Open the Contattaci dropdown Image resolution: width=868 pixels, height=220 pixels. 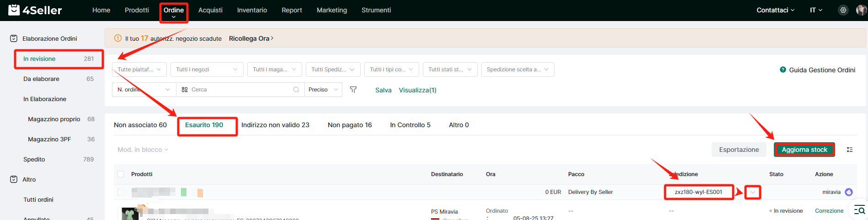776,10
